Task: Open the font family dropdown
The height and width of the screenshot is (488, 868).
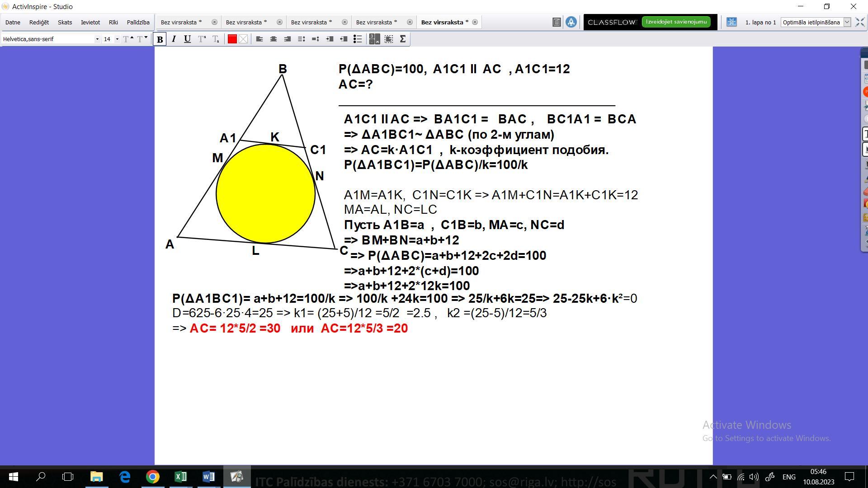Action: coord(97,39)
